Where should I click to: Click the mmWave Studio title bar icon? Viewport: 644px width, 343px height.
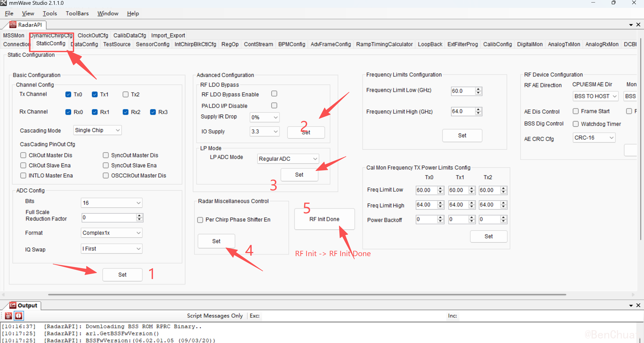point(4,3)
